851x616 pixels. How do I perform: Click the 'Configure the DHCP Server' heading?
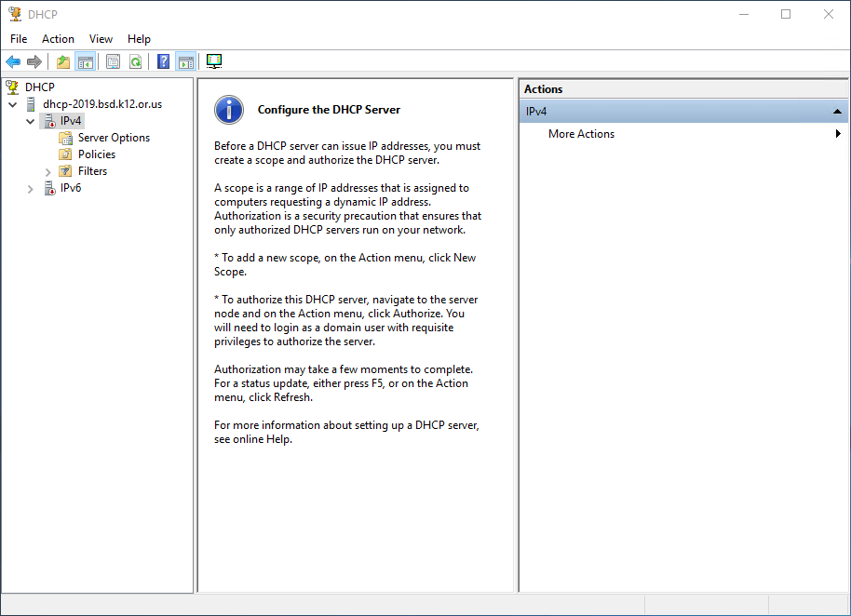(x=329, y=110)
